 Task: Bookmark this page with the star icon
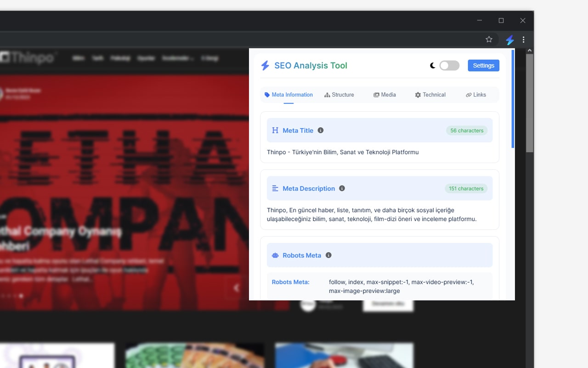(489, 40)
